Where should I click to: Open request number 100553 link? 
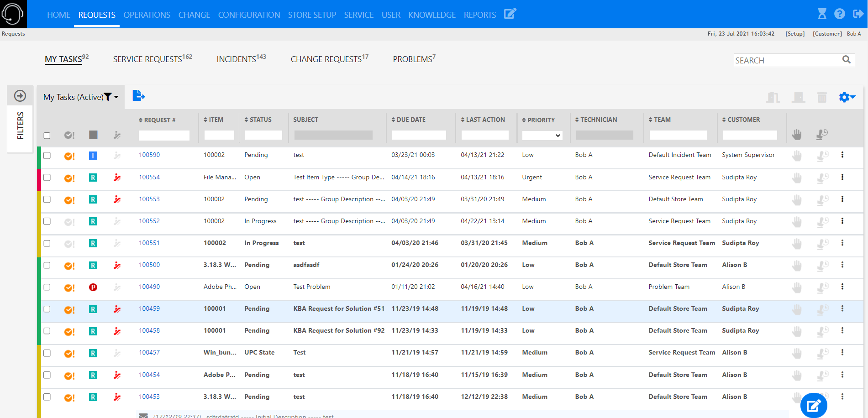coord(149,199)
